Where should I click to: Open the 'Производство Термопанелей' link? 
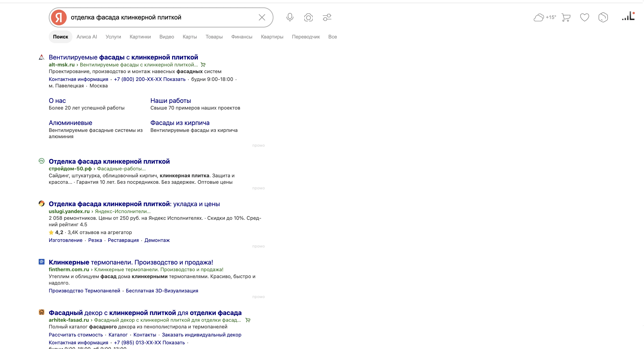(85, 291)
